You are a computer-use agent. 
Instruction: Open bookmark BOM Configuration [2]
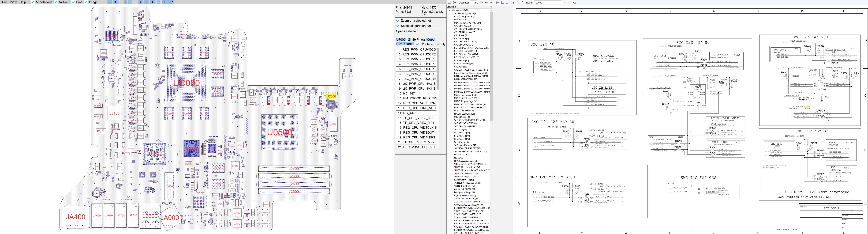pyautogui.click(x=465, y=17)
